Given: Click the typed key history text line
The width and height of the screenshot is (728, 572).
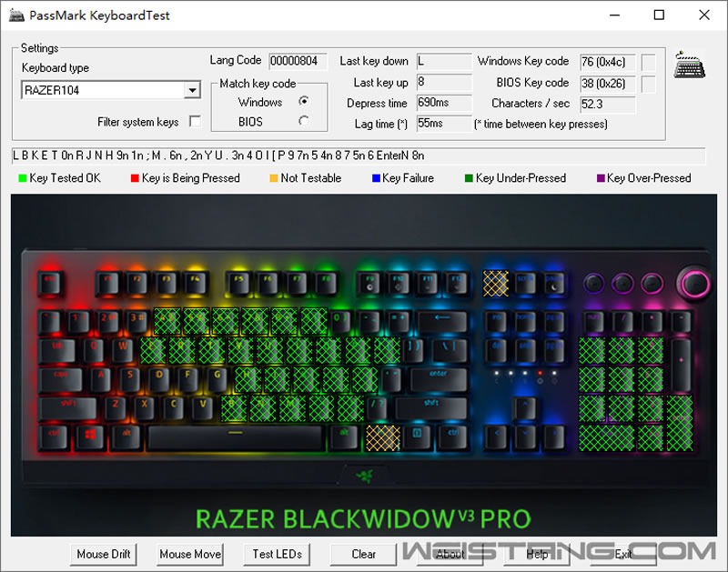Looking at the screenshot, I should point(359,156).
